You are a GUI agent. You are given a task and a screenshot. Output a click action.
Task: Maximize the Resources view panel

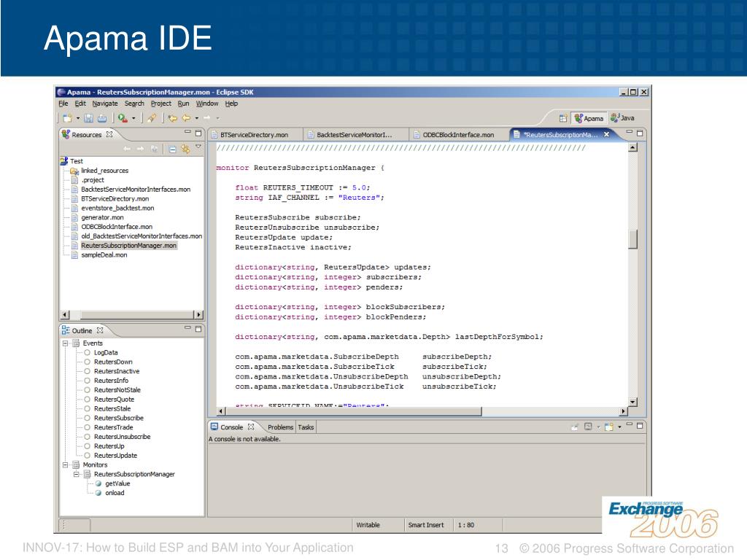tap(198, 133)
